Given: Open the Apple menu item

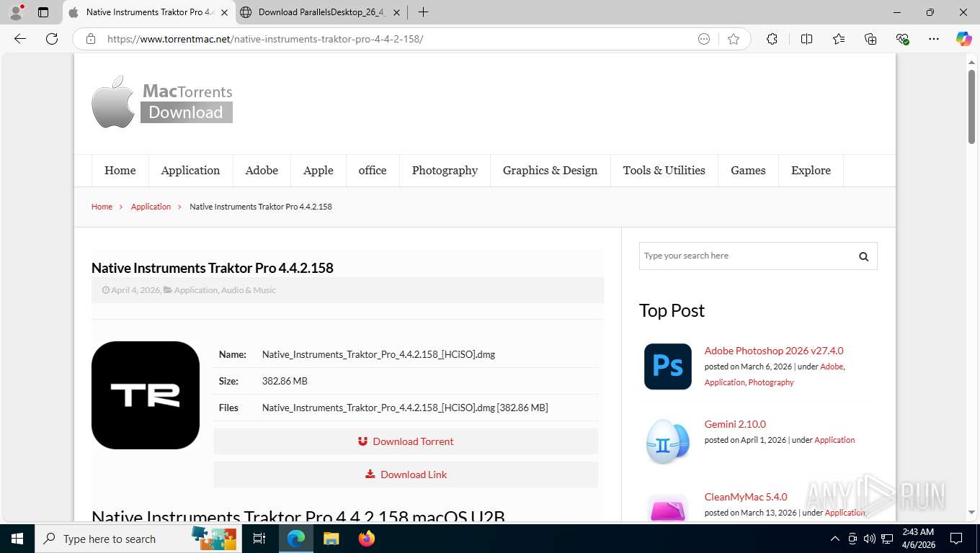Looking at the screenshot, I should point(318,171).
